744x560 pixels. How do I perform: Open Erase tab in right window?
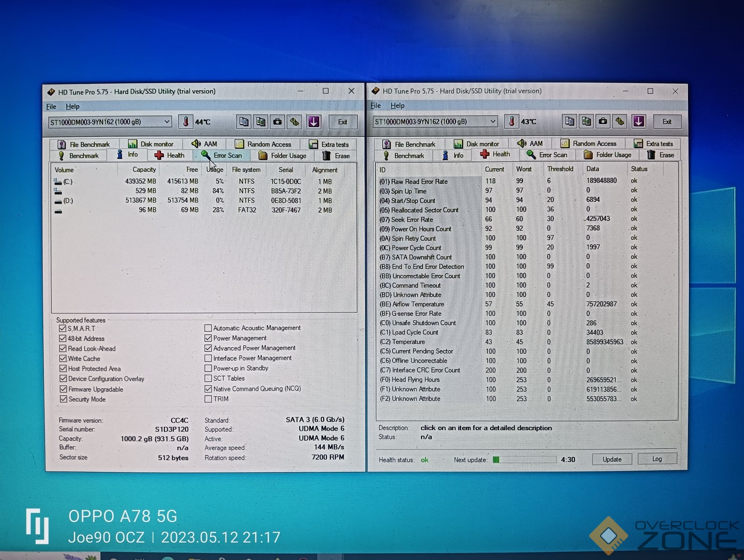coord(660,155)
